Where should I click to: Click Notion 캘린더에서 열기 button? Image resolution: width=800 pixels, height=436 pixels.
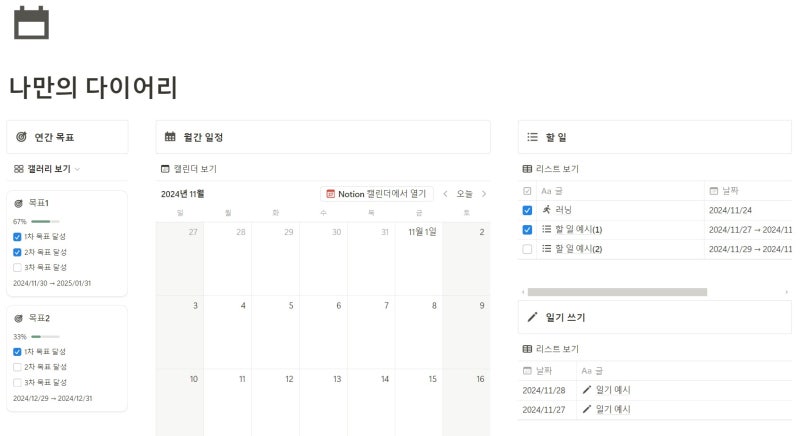click(x=377, y=194)
